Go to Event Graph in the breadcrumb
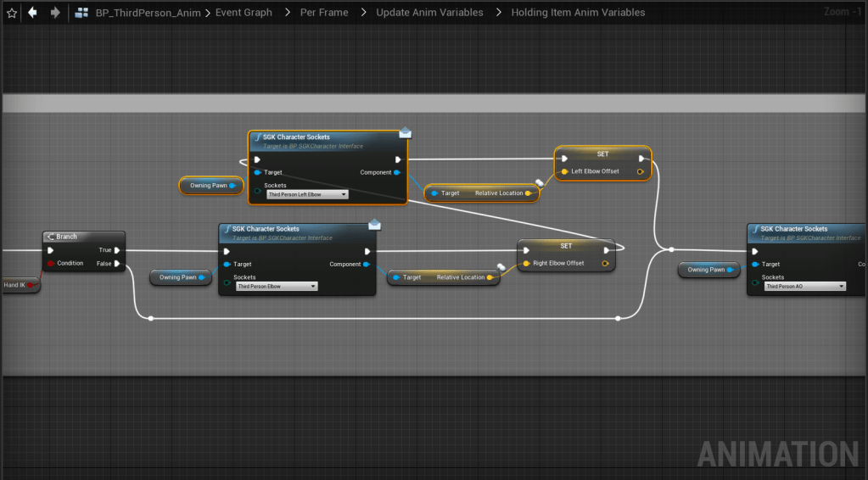This screenshot has height=480, width=868. 244,13
